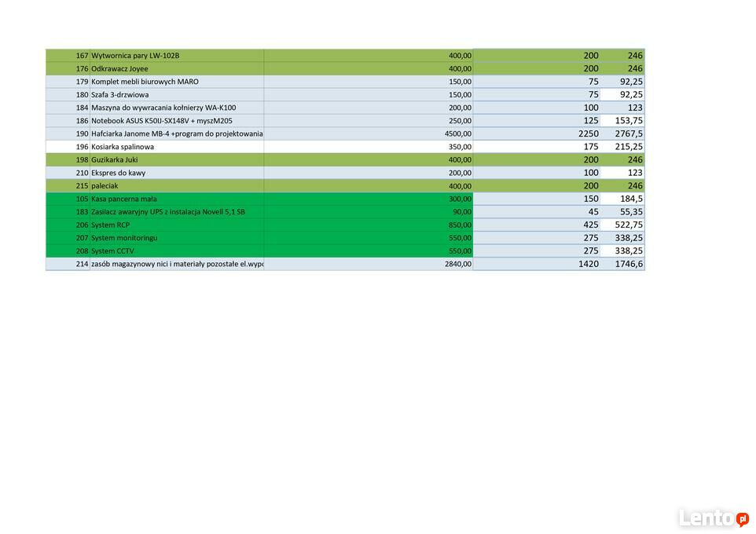Select 'Guzikarka Juki' cell
Image resolution: width=756 pixels, height=534 pixels.
click(x=177, y=159)
